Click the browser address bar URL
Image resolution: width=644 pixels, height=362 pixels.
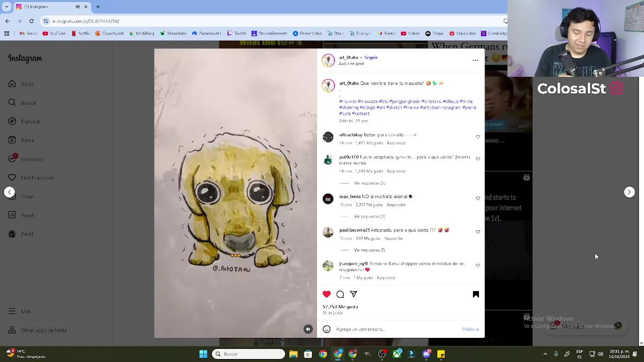point(86,21)
